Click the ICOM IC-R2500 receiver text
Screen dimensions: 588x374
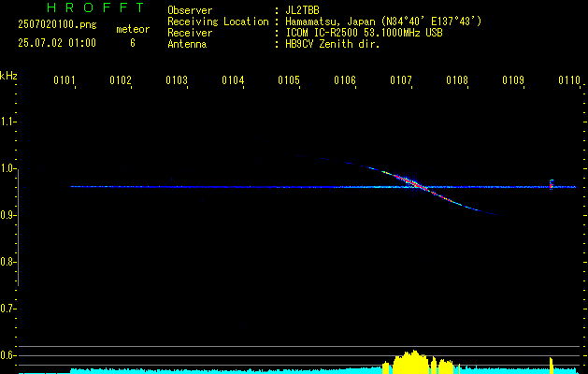point(364,33)
